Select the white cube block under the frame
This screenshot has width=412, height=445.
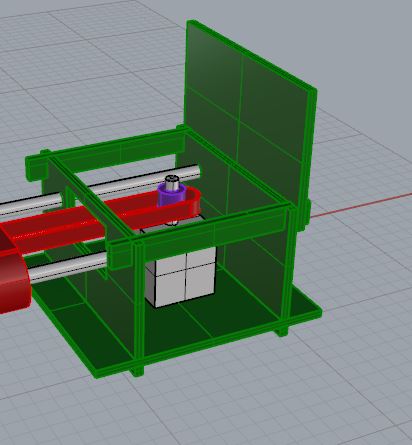point(182,278)
